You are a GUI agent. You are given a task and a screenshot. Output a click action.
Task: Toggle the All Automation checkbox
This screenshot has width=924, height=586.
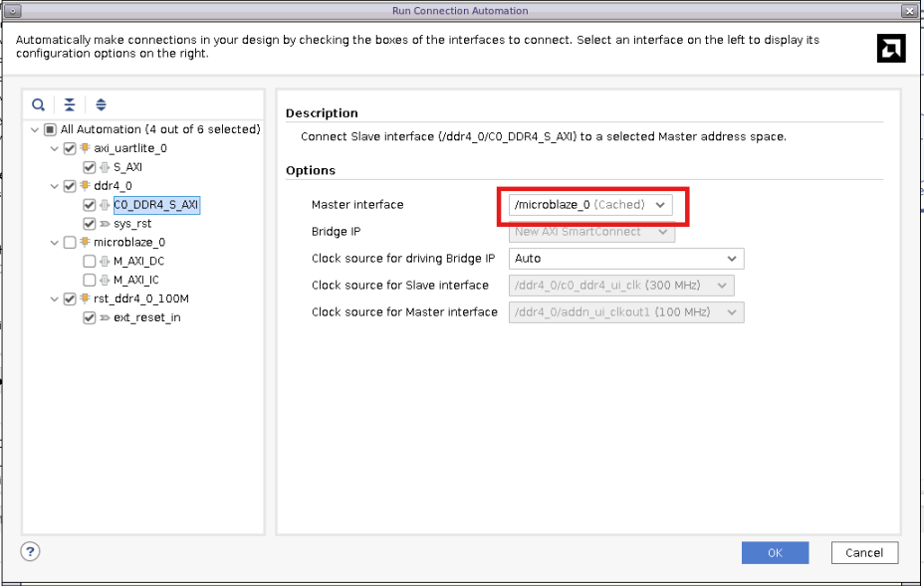point(50,129)
